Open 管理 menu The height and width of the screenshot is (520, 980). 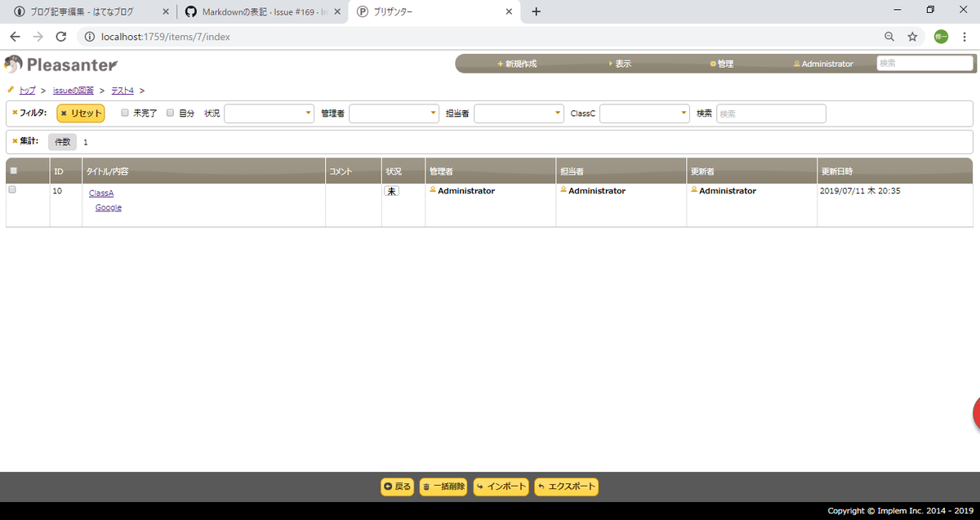click(x=722, y=64)
